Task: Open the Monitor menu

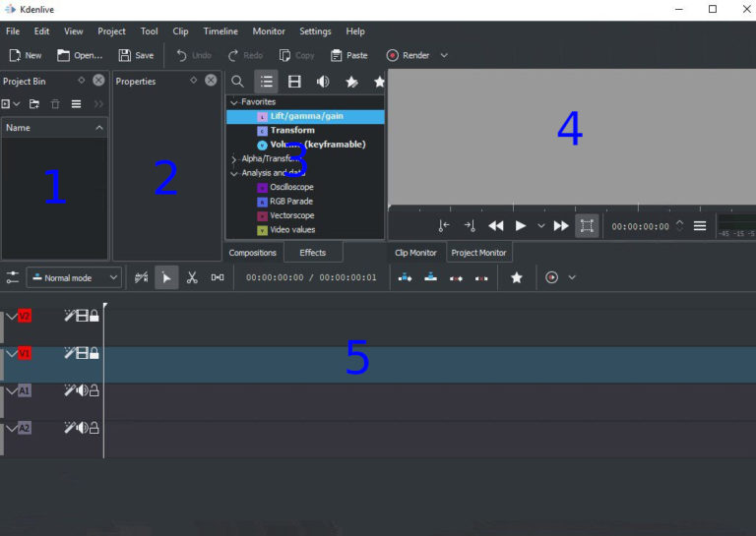Action: click(269, 31)
